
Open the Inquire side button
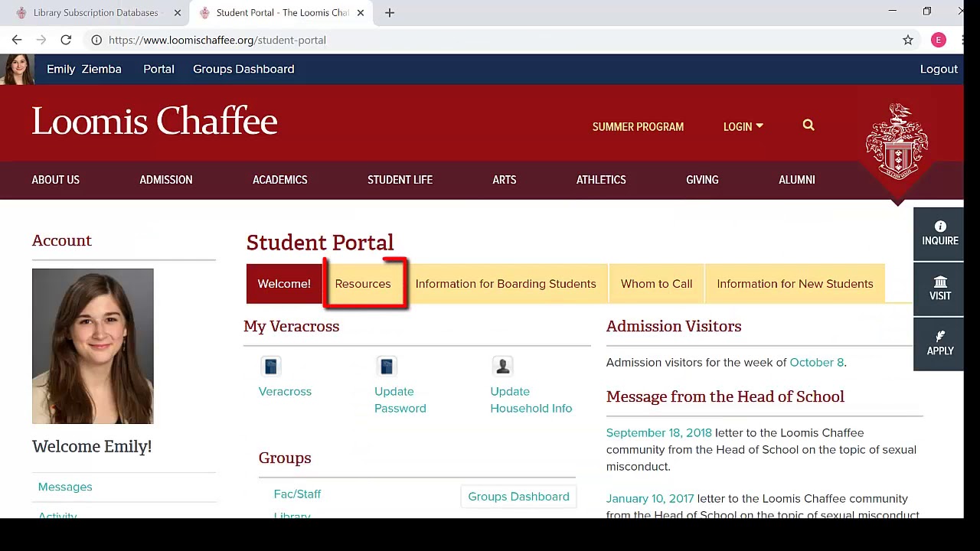pos(939,233)
